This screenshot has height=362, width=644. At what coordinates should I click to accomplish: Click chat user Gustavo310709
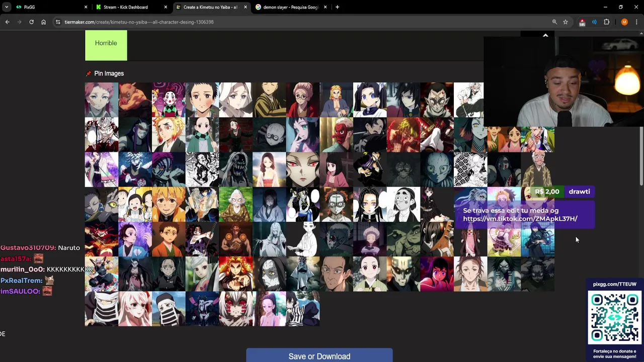tap(28, 248)
